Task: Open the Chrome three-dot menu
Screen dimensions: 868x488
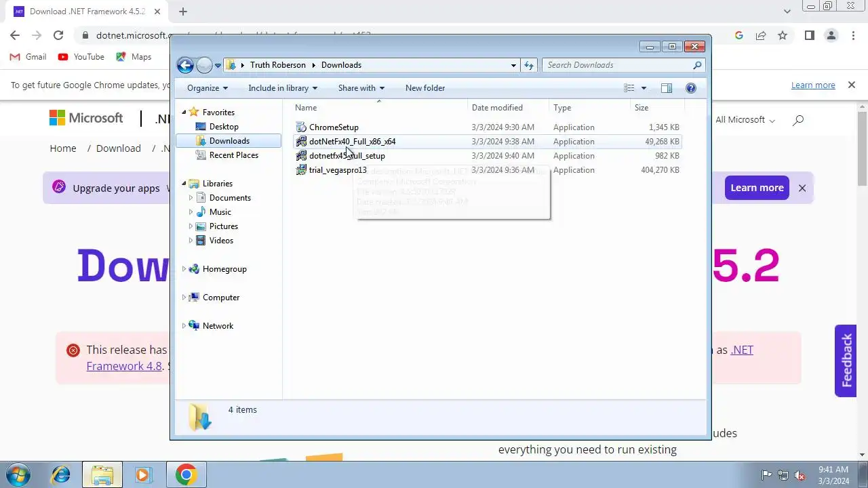Action: pyautogui.click(x=853, y=35)
